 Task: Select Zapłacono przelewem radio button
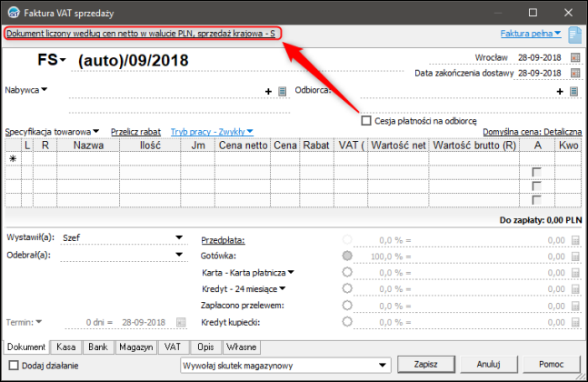[347, 305]
